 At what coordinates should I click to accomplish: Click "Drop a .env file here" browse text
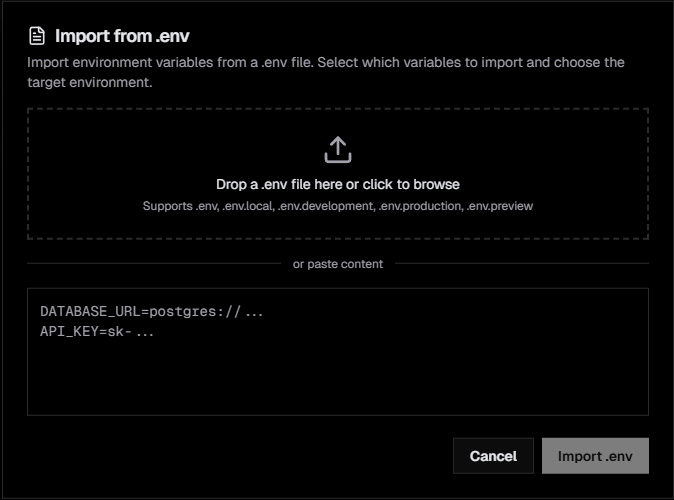279,184
